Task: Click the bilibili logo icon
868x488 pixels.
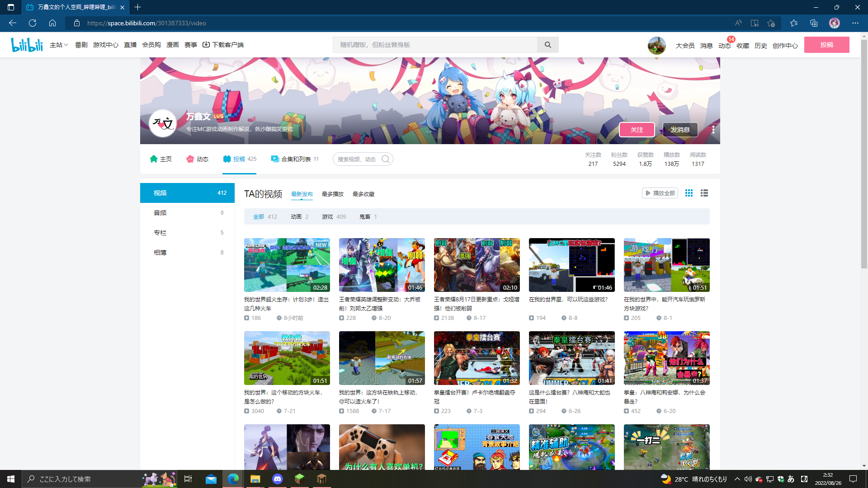Action: coord(27,45)
